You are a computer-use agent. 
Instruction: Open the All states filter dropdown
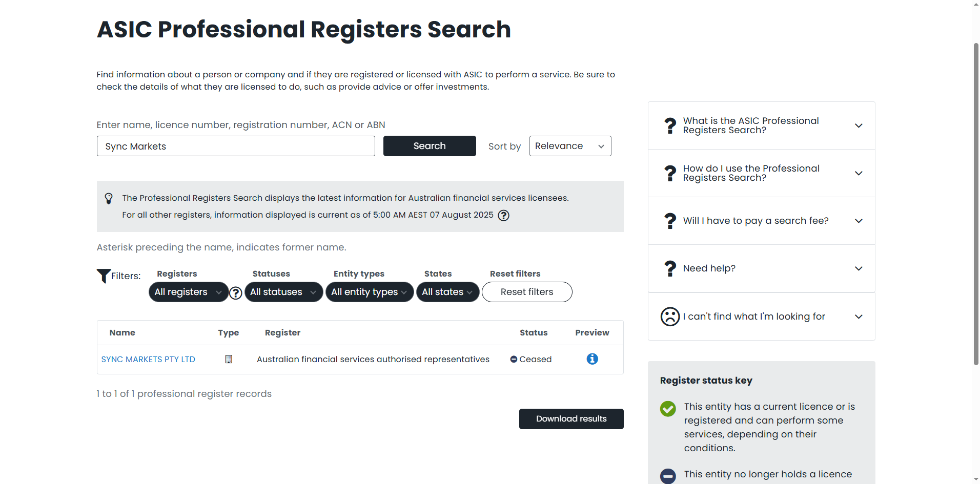click(x=447, y=292)
